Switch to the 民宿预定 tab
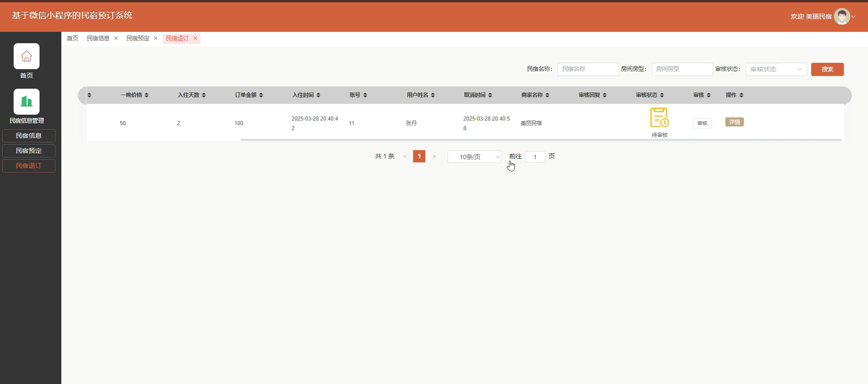 click(138, 38)
